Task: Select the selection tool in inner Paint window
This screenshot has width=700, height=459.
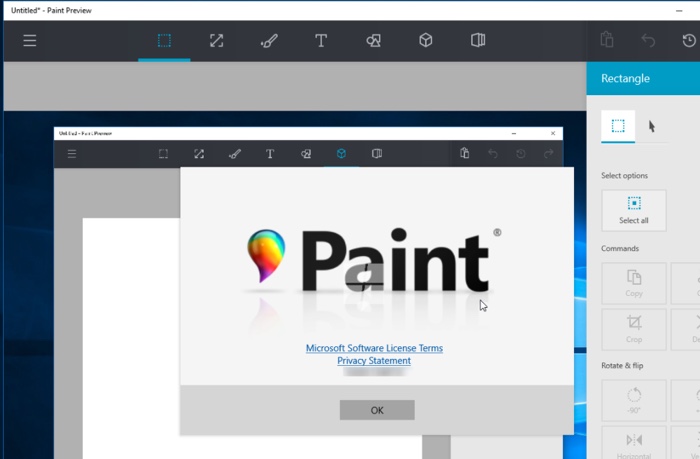Action: point(163,154)
